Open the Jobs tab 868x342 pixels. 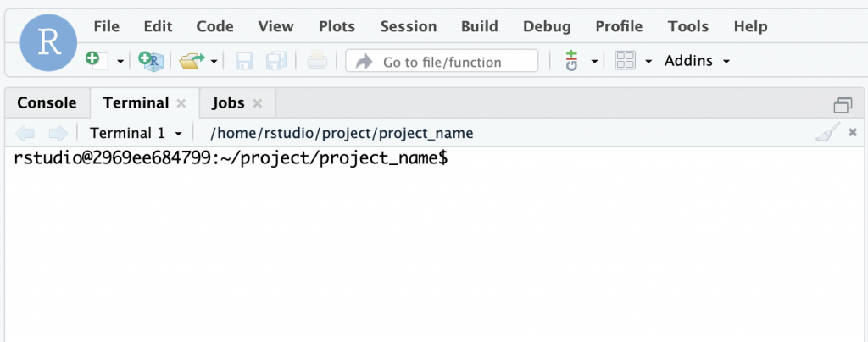(228, 103)
